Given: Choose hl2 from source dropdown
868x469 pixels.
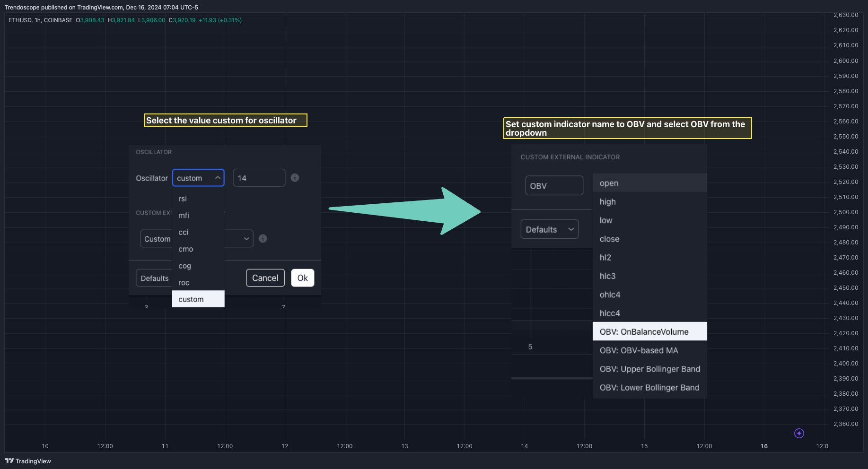Looking at the screenshot, I should coord(650,257).
